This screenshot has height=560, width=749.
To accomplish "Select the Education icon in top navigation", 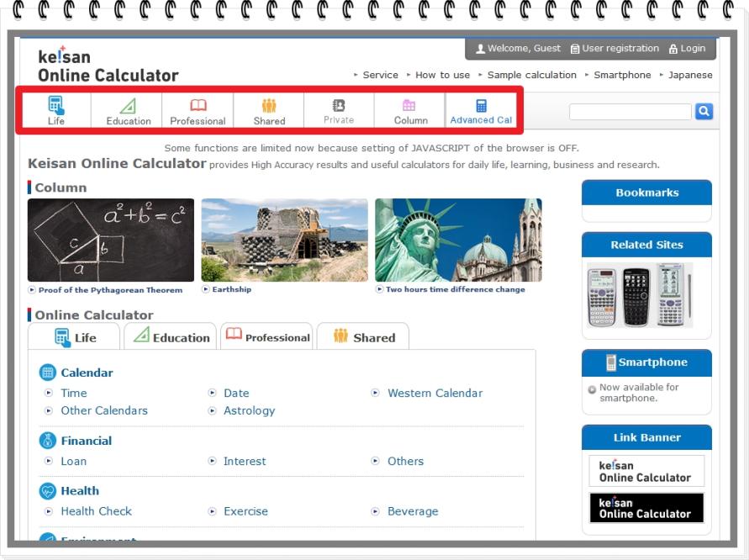I will click(x=126, y=108).
